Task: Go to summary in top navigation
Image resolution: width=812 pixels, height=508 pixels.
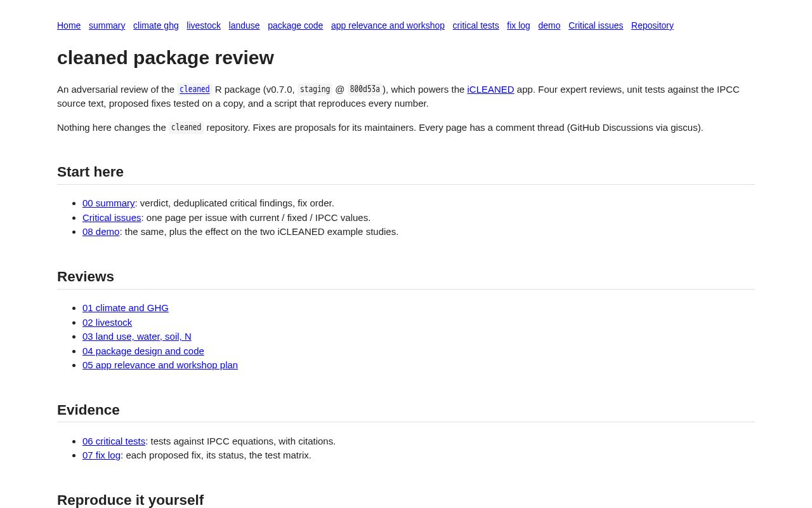Action: [x=107, y=25]
